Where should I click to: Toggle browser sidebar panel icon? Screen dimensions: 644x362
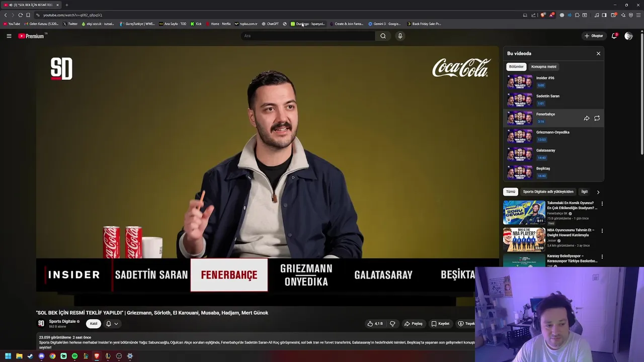coord(604,15)
